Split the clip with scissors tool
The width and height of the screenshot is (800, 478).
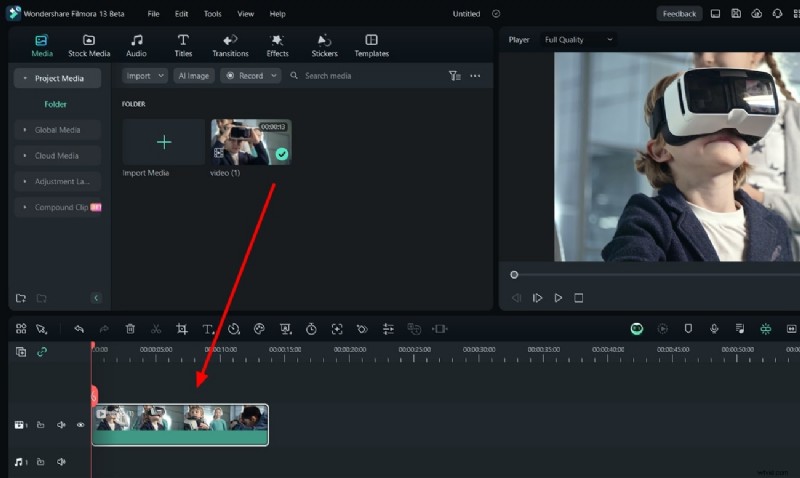tap(156, 329)
